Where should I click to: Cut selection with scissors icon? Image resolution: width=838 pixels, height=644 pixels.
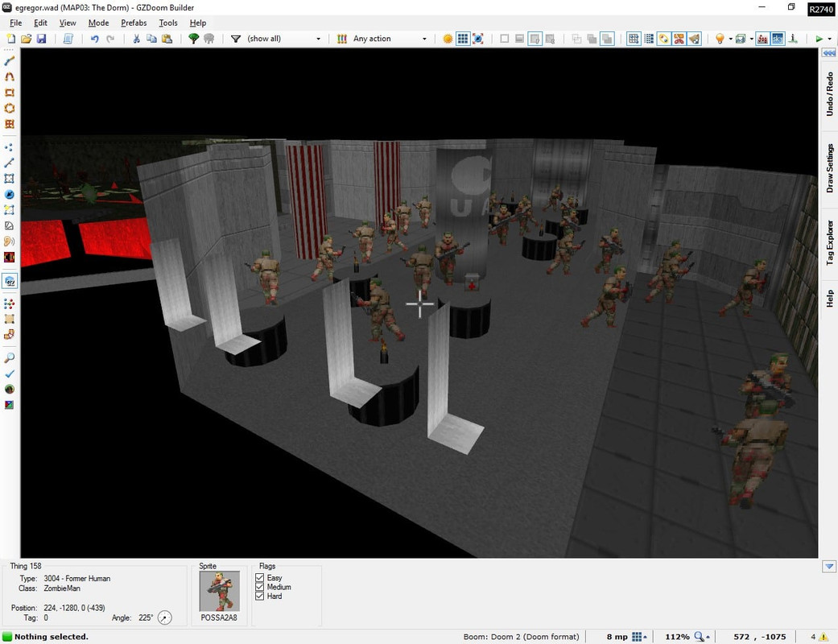tap(136, 39)
